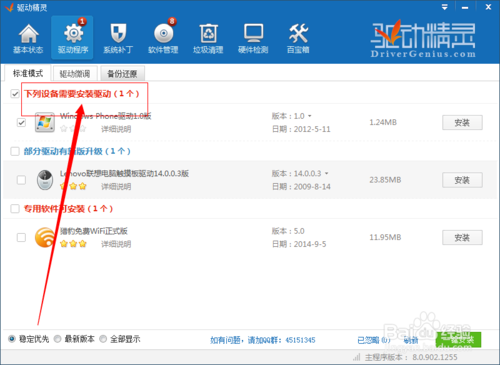
Task: Click the Windows Phone driver icon
Action: (45, 122)
